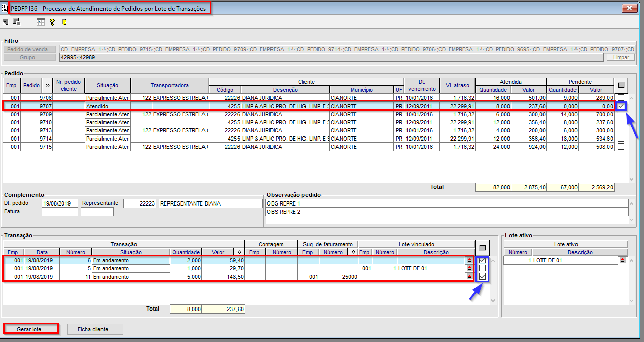This screenshot has width=644, height=342.
Task: Tick checkbox for pedido 9710
Action: click(x=621, y=122)
